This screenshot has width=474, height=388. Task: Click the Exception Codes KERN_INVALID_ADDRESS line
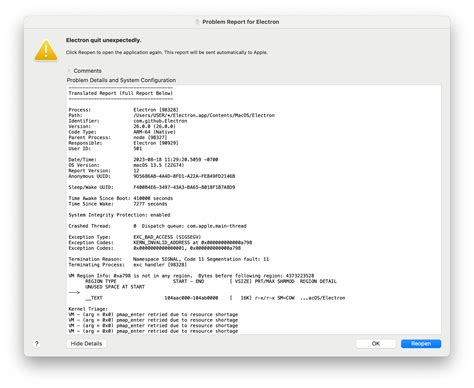point(160,243)
